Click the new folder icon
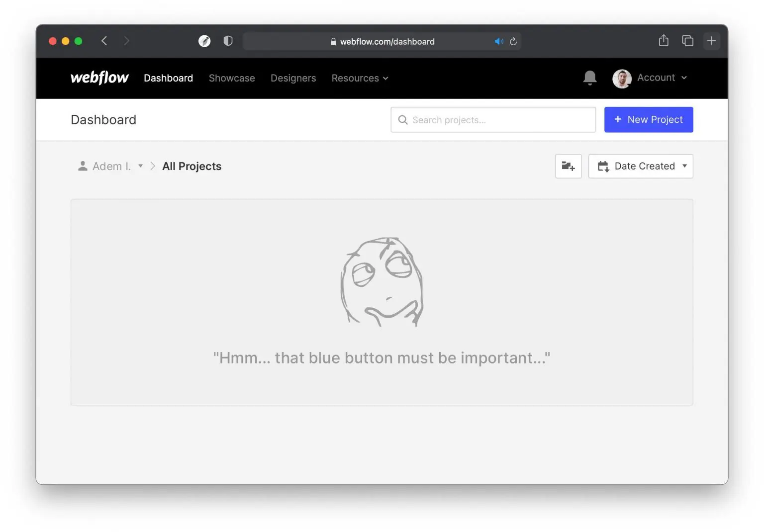 pos(568,166)
